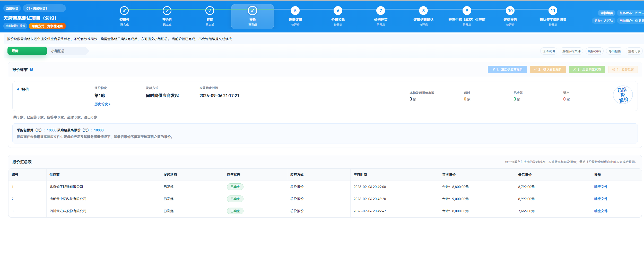Jump to step 7 价格评审 circle
Image resolution: width=644 pixels, height=264 pixels.
381,11
